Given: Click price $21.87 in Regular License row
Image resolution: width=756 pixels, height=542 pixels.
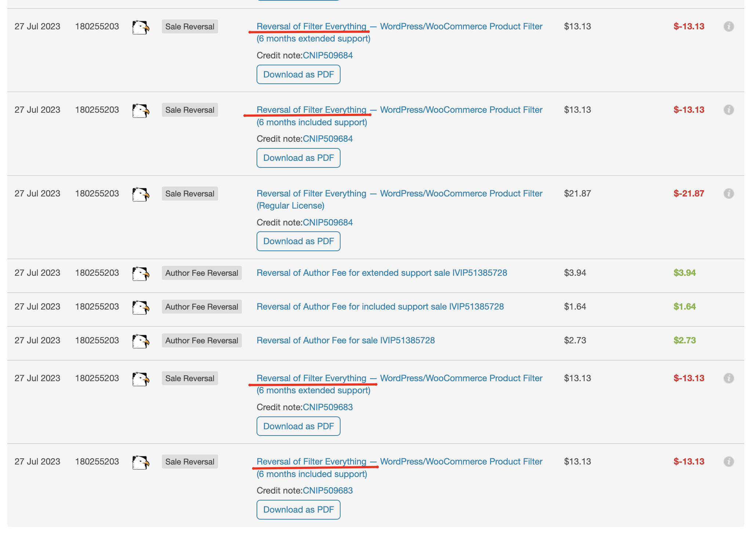Looking at the screenshot, I should click(x=577, y=194).
